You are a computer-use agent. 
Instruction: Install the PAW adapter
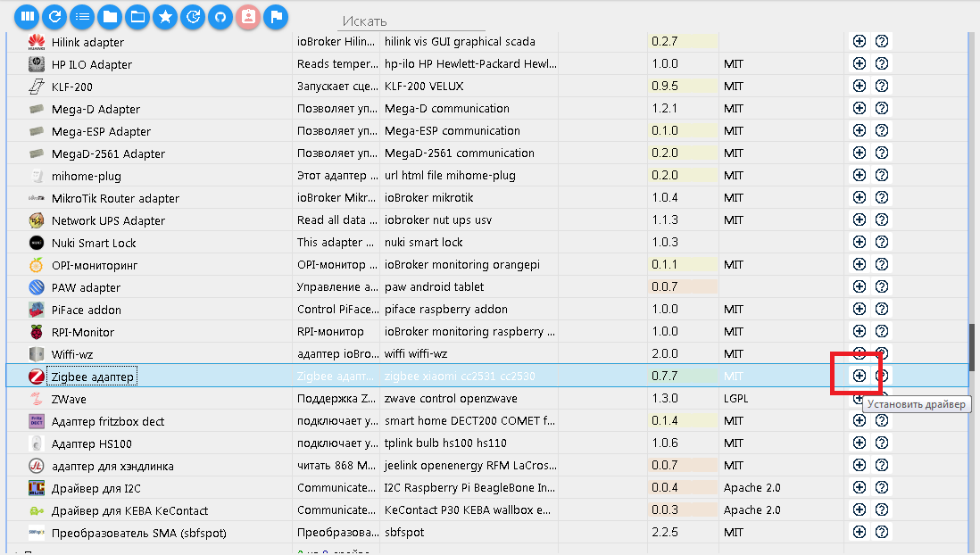pyautogui.click(x=860, y=287)
